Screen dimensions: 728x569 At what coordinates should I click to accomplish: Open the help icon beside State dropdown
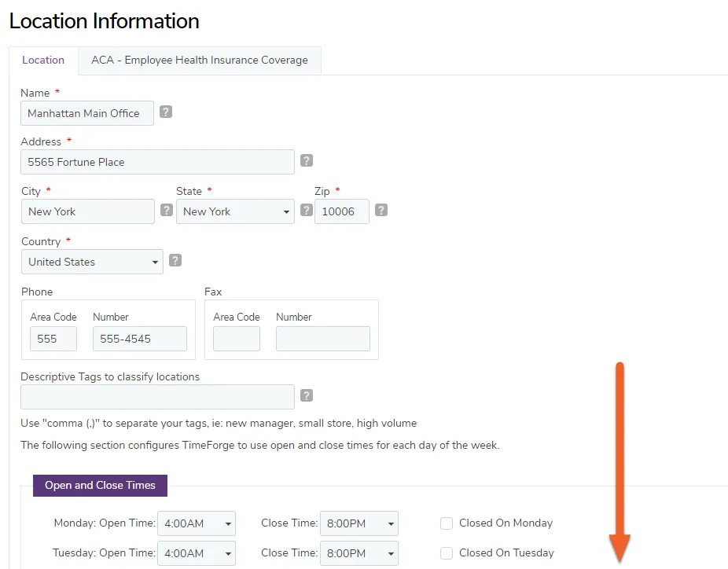coord(307,210)
